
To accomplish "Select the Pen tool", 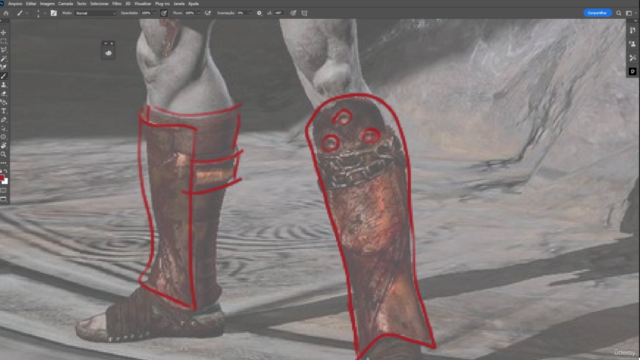I will [4, 120].
